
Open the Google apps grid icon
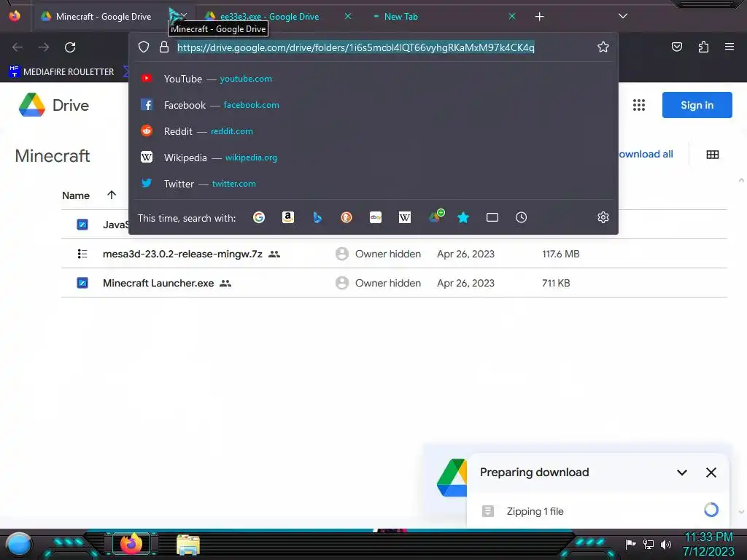pos(639,105)
